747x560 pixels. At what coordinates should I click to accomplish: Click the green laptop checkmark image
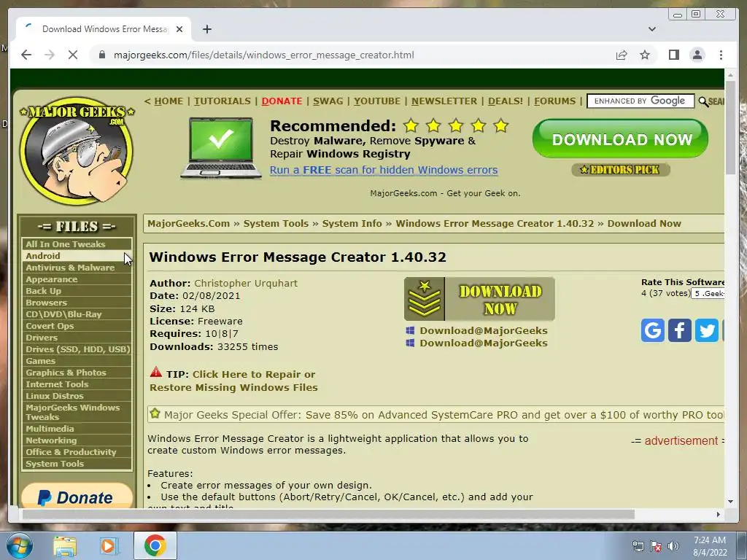[220, 148]
